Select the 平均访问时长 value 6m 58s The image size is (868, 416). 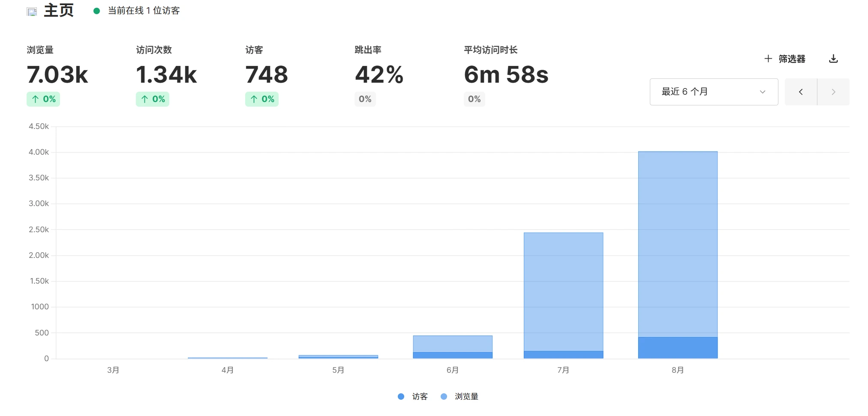[x=506, y=75]
